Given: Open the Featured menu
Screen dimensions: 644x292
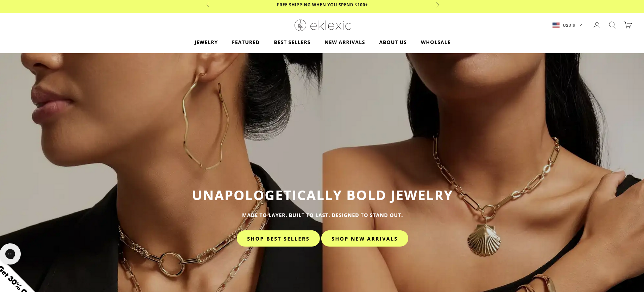Looking at the screenshot, I should click(x=246, y=42).
